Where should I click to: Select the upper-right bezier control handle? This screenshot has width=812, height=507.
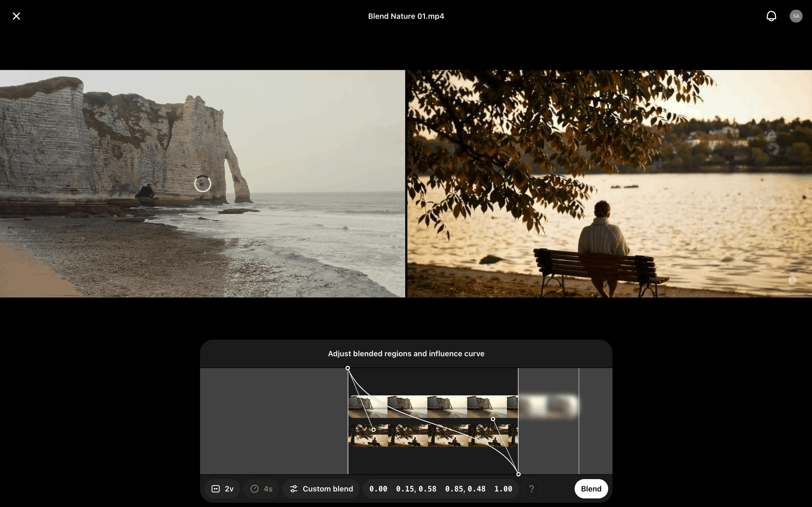coord(493,419)
